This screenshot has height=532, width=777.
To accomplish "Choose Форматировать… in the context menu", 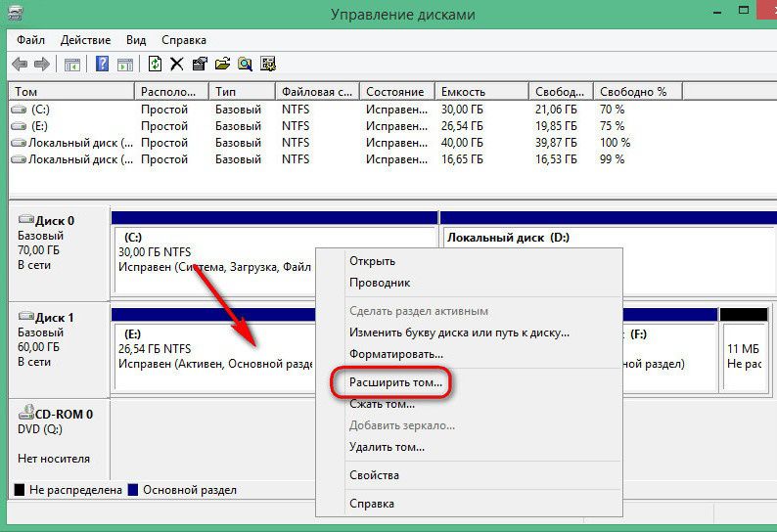I will point(389,353).
